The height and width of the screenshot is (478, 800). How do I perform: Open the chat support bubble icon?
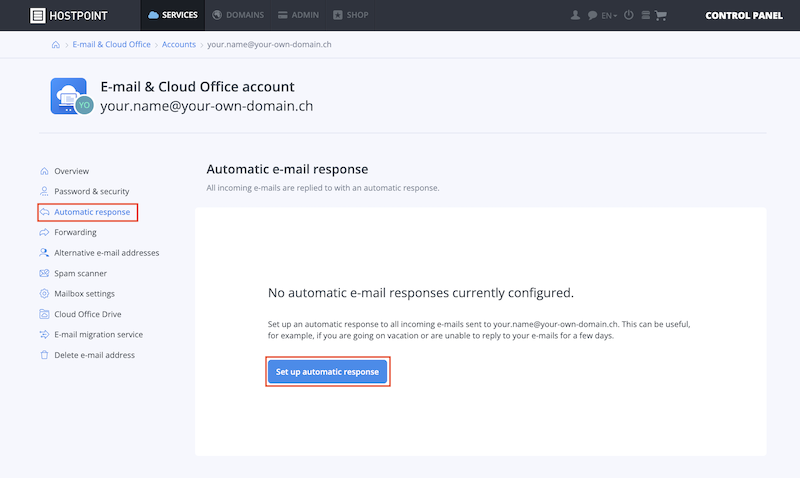pyautogui.click(x=592, y=15)
